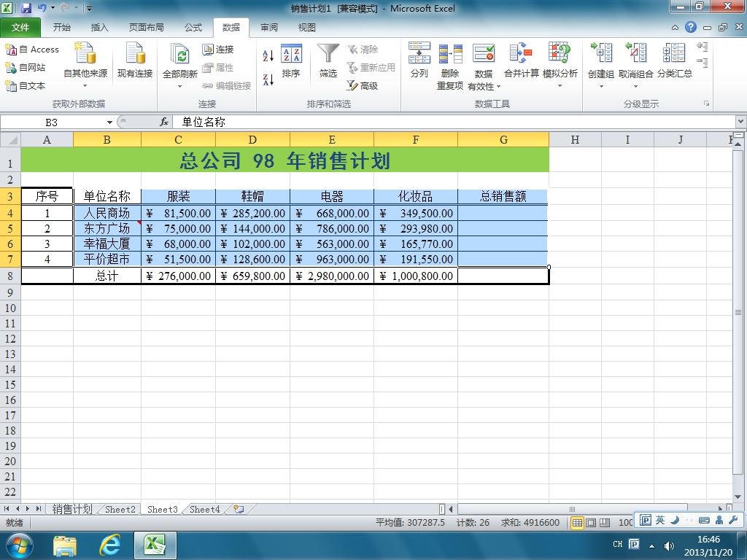Click the insert function fx button
747x560 pixels.
[164, 122]
